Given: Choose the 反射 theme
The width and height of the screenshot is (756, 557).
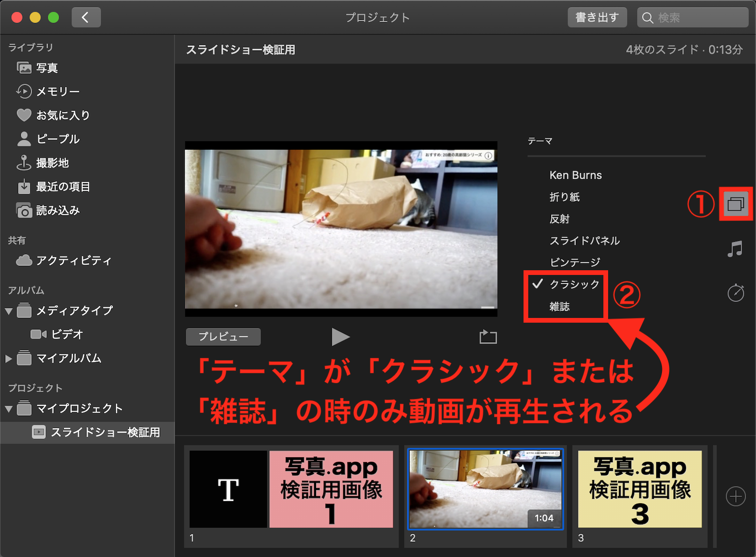Looking at the screenshot, I should [559, 219].
